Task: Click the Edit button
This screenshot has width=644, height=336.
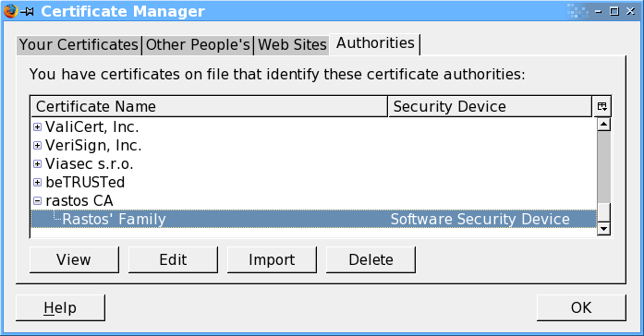Action: point(173,259)
